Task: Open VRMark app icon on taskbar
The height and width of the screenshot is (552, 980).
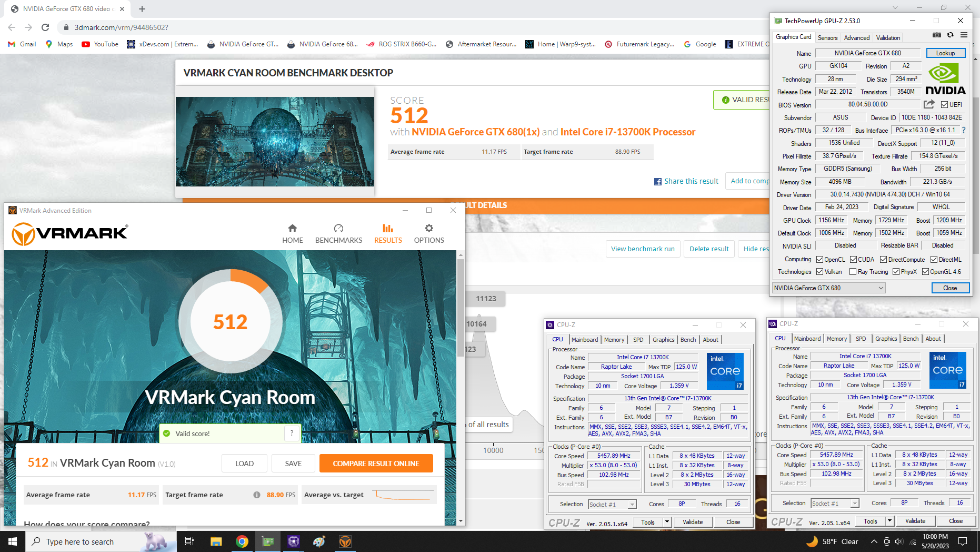Action: point(345,541)
